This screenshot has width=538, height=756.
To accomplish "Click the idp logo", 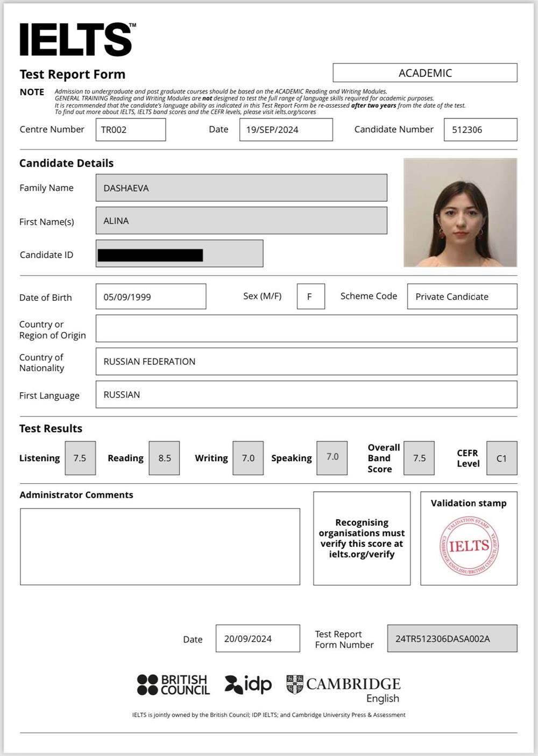I will (x=248, y=684).
